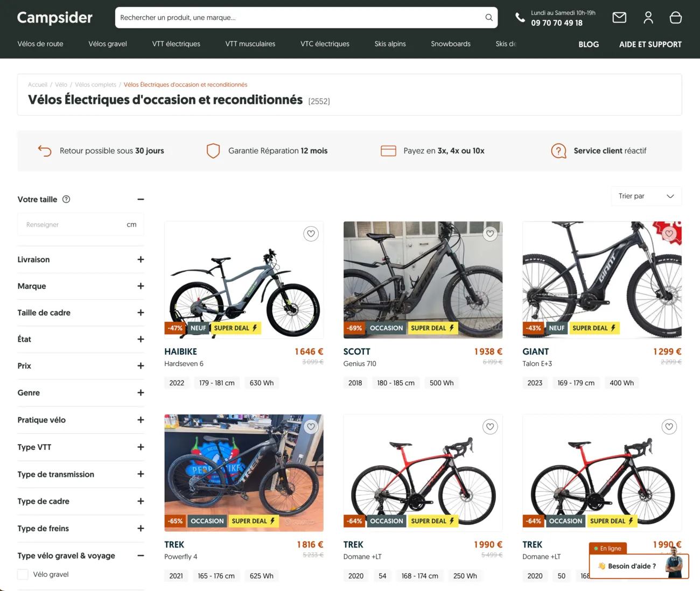This screenshot has width=700, height=591.
Task: Open the Trier par dropdown
Action: (x=646, y=196)
